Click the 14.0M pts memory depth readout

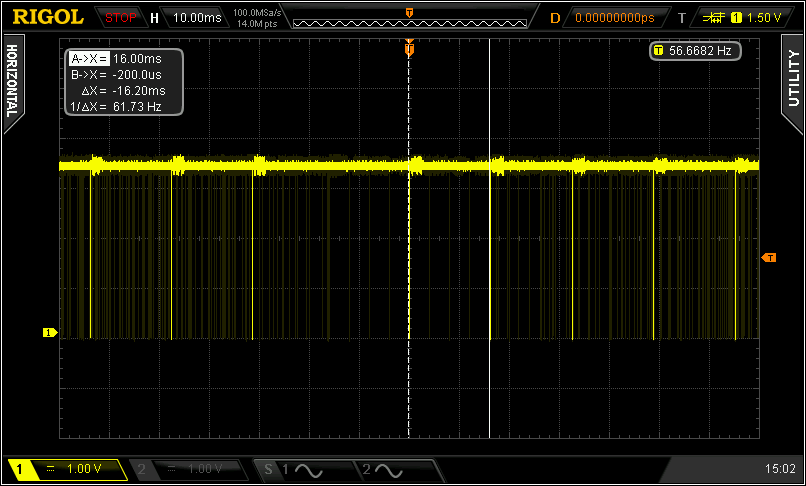tap(258, 24)
